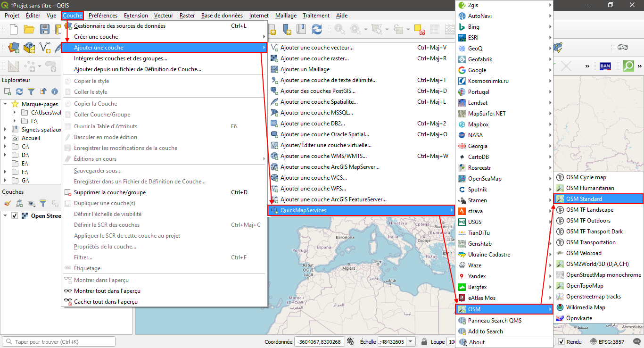Click the mouse coordinate toggle icon in status bar
Screen dimensions: 644x348
pos(350,341)
